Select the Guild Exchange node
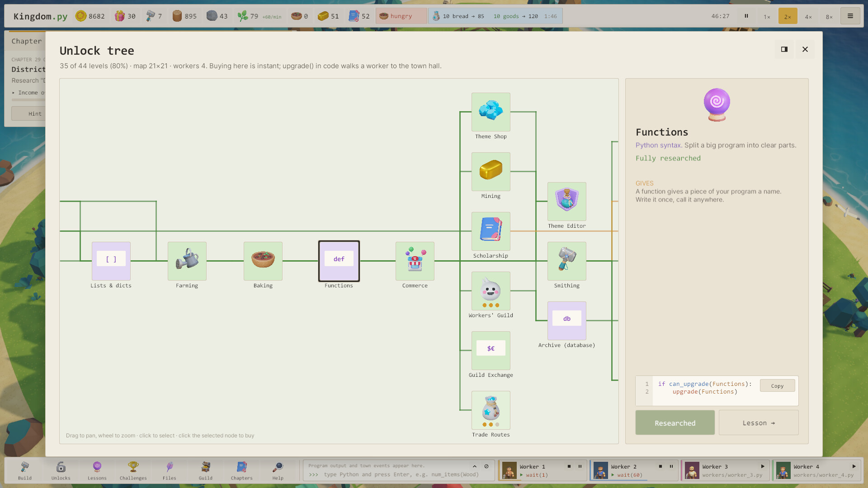The image size is (868, 488). pyautogui.click(x=491, y=351)
